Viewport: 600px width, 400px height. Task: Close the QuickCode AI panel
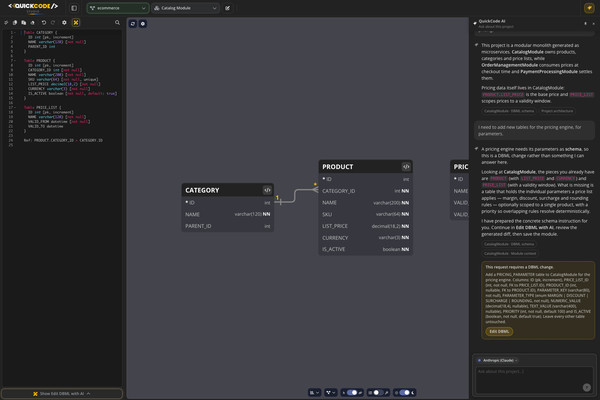pos(593,23)
